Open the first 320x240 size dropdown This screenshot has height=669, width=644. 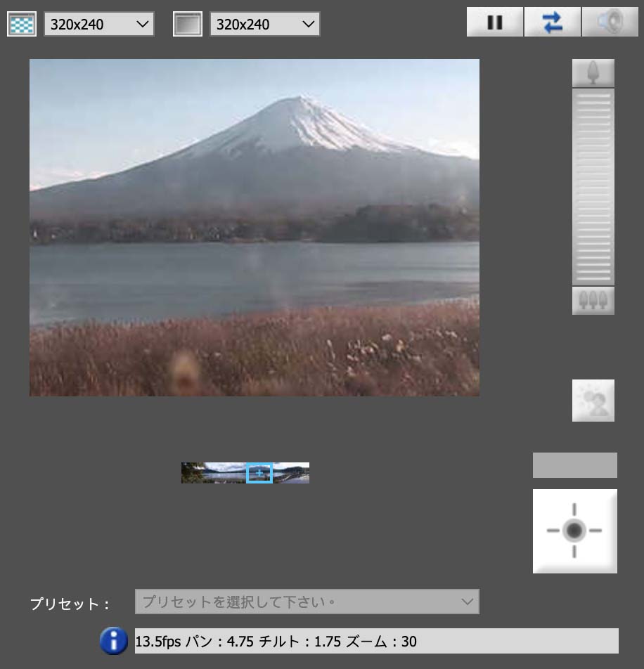click(99, 25)
